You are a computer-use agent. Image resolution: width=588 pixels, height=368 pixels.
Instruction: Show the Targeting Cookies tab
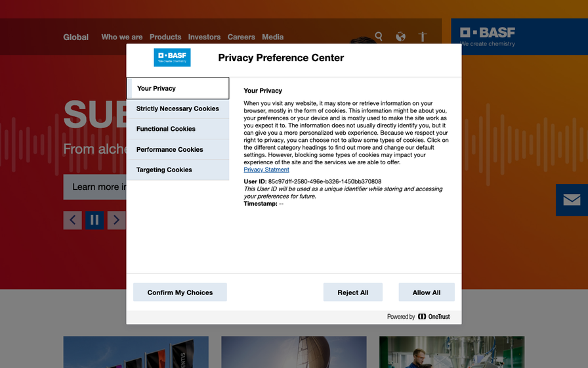click(x=178, y=170)
